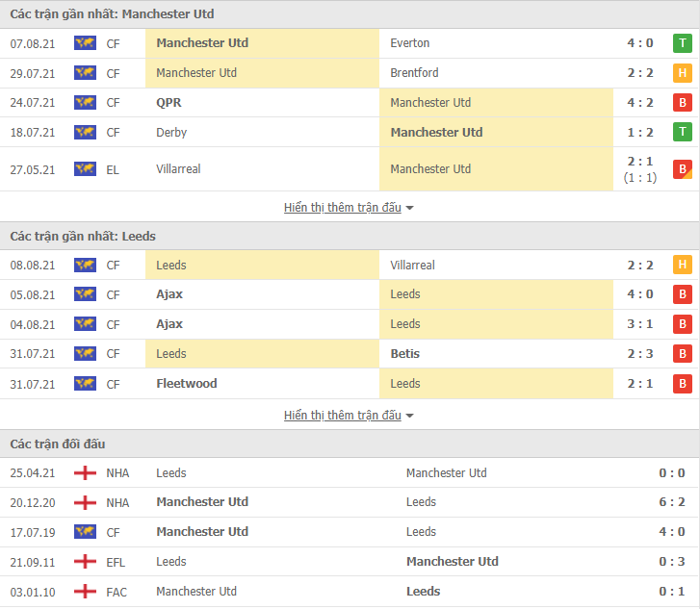Image resolution: width=700 pixels, height=609 pixels.
Task: Click the England flag icon on 03.01.10 FAC row
Action: pyautogui.click(x=85, y=592)
